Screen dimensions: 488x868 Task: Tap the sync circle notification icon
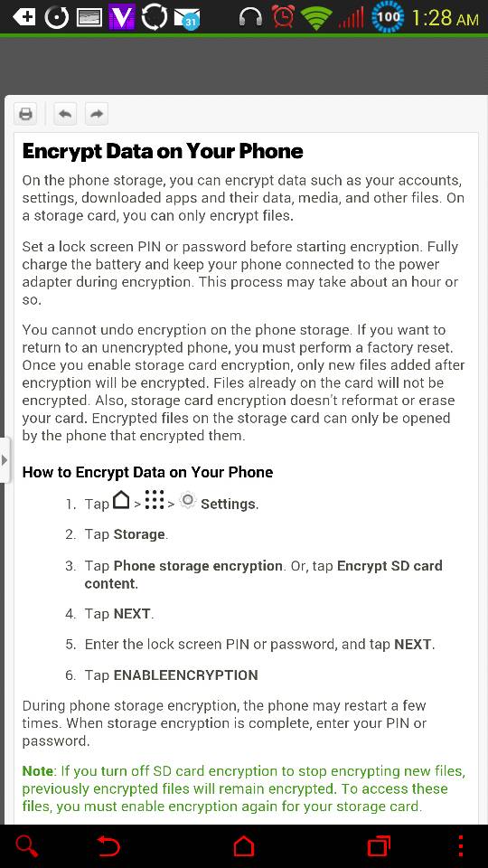pyautogui.click(x=154, y=17)
